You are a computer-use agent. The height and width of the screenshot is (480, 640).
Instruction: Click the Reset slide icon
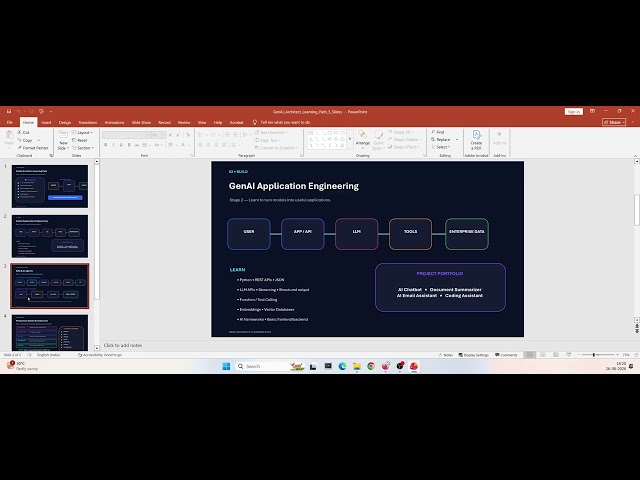click(74, 140)
